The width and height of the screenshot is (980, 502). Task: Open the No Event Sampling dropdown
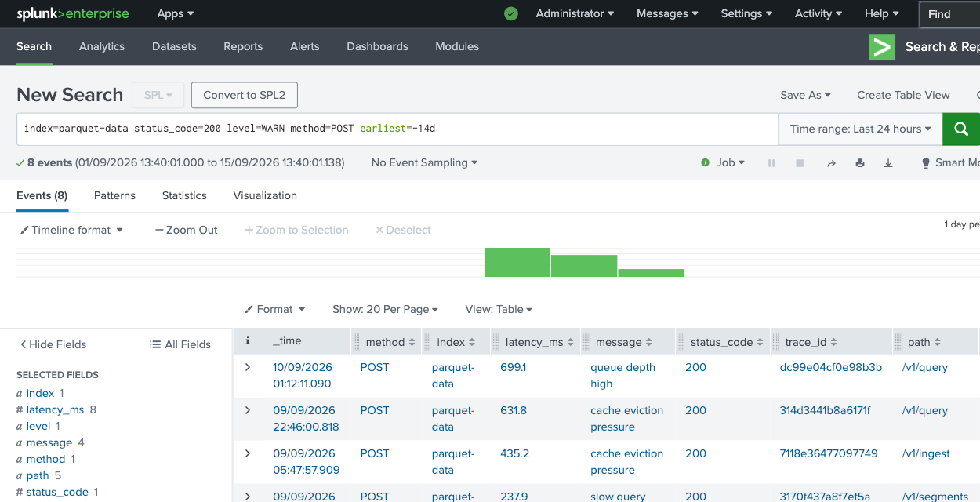pyautogui.click(x=424, y=162)
